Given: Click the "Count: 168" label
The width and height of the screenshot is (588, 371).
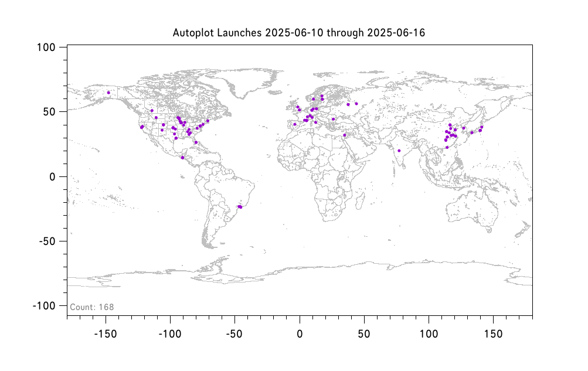Looking at the screenshot, I should [92, 307].
